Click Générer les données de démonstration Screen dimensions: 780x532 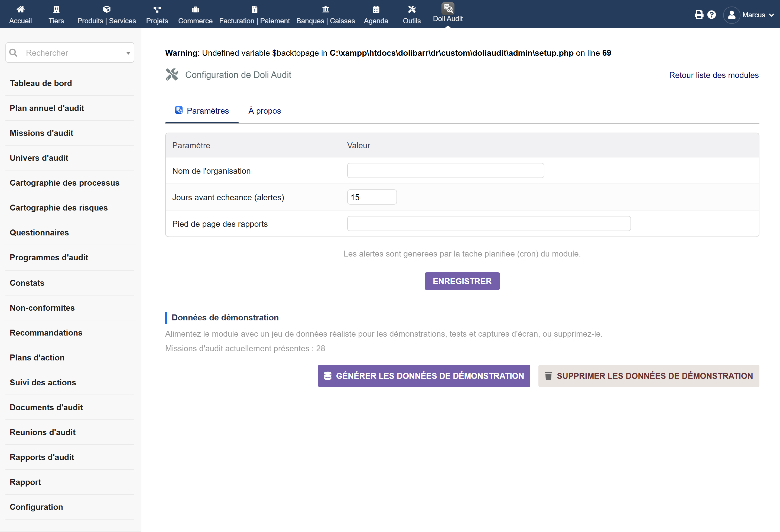click(x=424, y=376)
